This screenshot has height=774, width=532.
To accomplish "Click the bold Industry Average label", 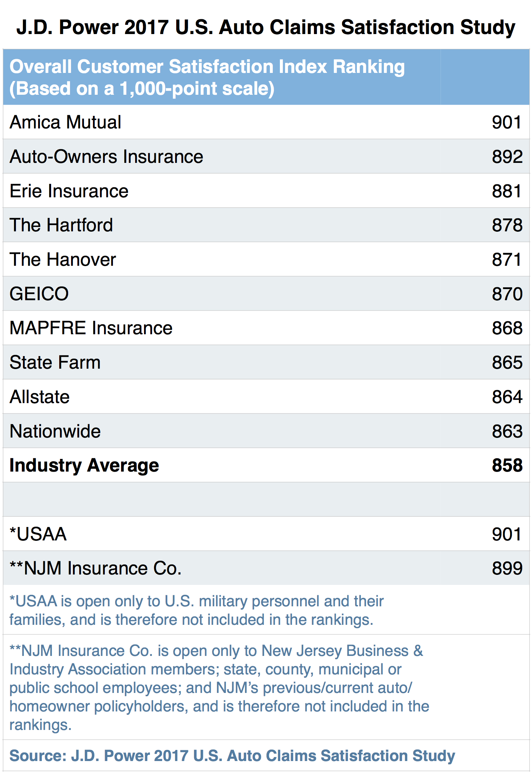I will (x=84, y=465).
